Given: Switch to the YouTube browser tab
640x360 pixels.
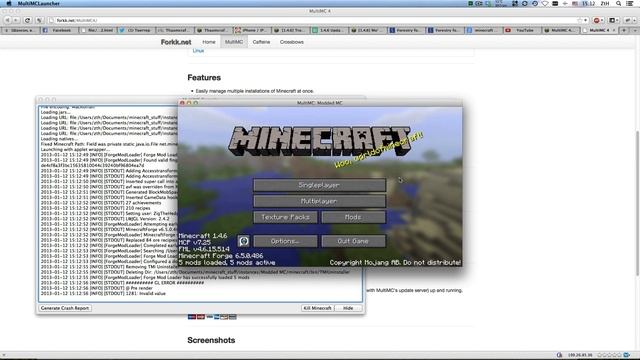Looking at the screenshot, I should (x=521, y=30).
